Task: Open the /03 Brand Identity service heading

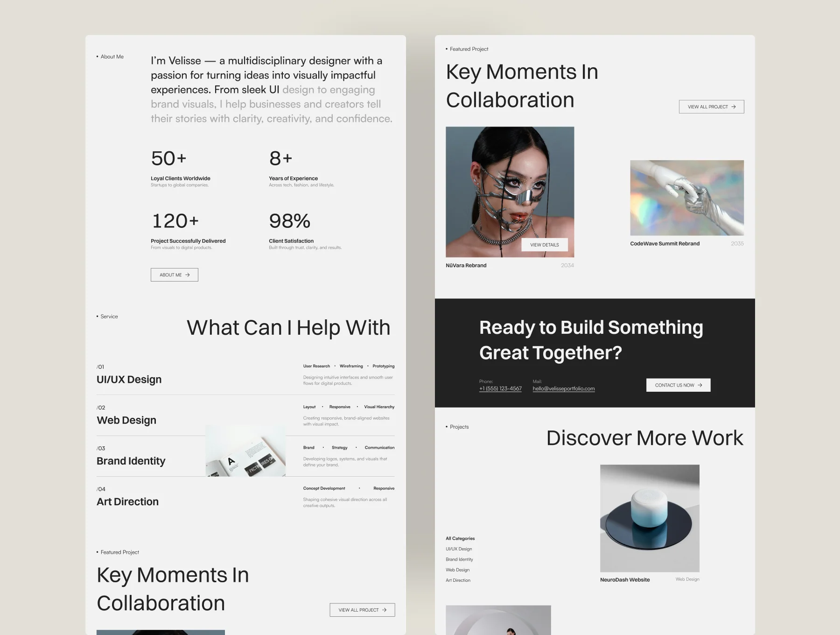Action: click(x=131, y=461)
